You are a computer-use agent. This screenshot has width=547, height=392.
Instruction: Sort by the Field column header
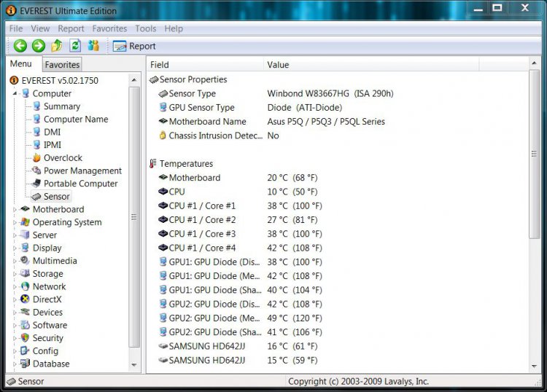click(x=205, y=65)
